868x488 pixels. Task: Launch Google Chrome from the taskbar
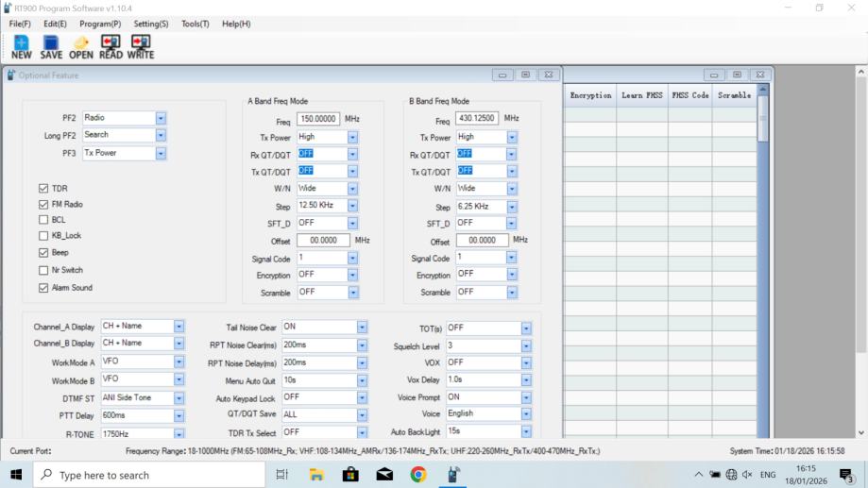click(418, 475)
